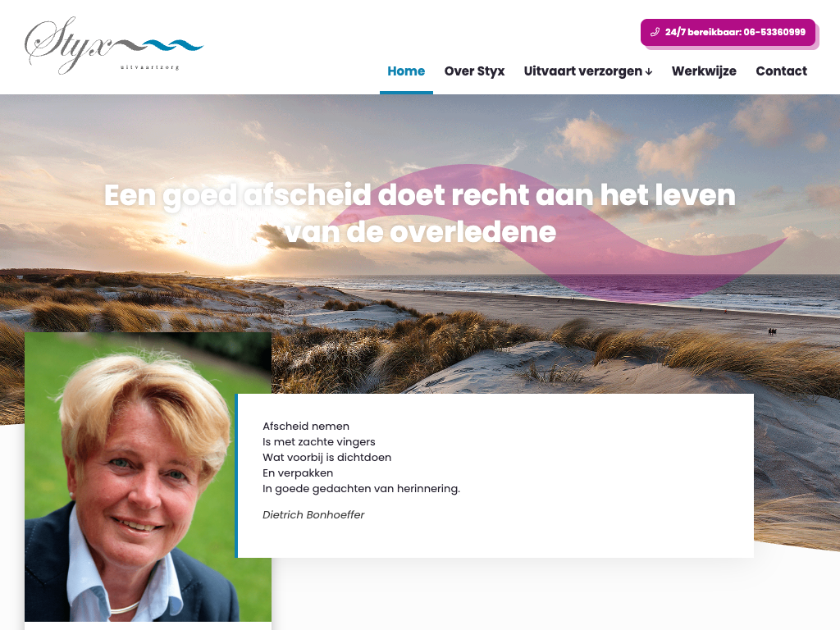
Task: Click the Dietrich Bonhoeffer attribution text
Action: tap(313, 514)
